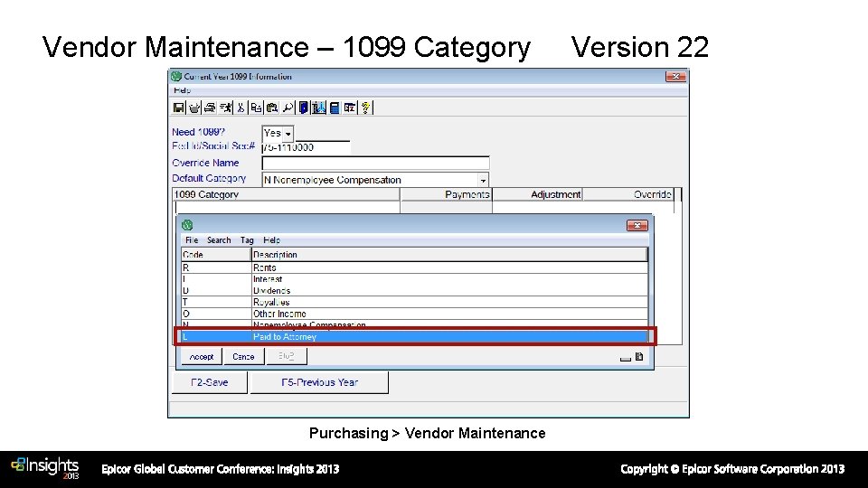868x488 pixels.
Task: Click the running figure toolbar icon
Action: (x=225, y=108)
